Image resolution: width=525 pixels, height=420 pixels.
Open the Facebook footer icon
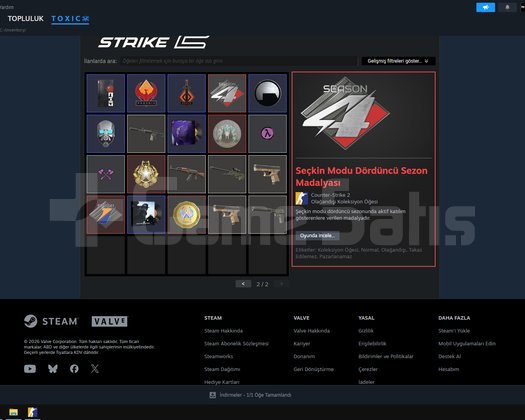(x=74, y=369)
